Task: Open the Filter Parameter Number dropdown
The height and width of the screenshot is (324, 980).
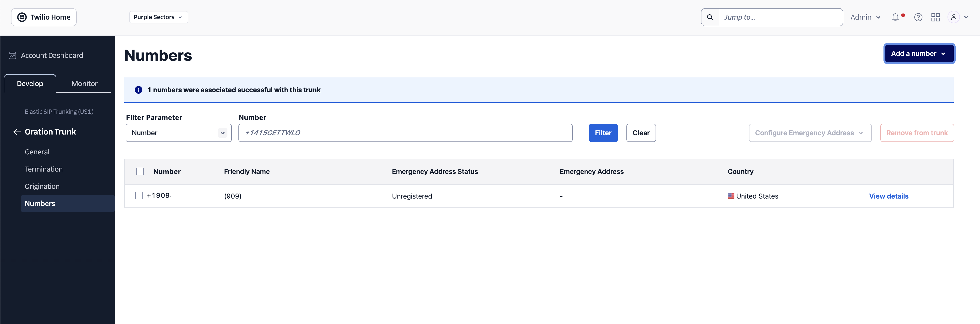Action: click(x=178, y=133)
